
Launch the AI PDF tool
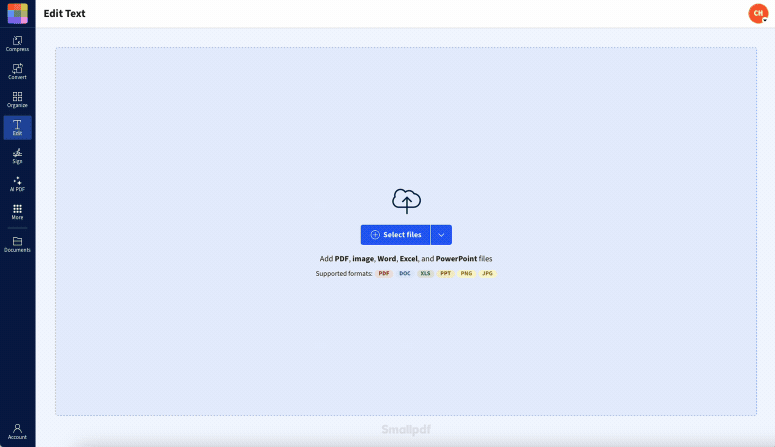tap(17, 183)
